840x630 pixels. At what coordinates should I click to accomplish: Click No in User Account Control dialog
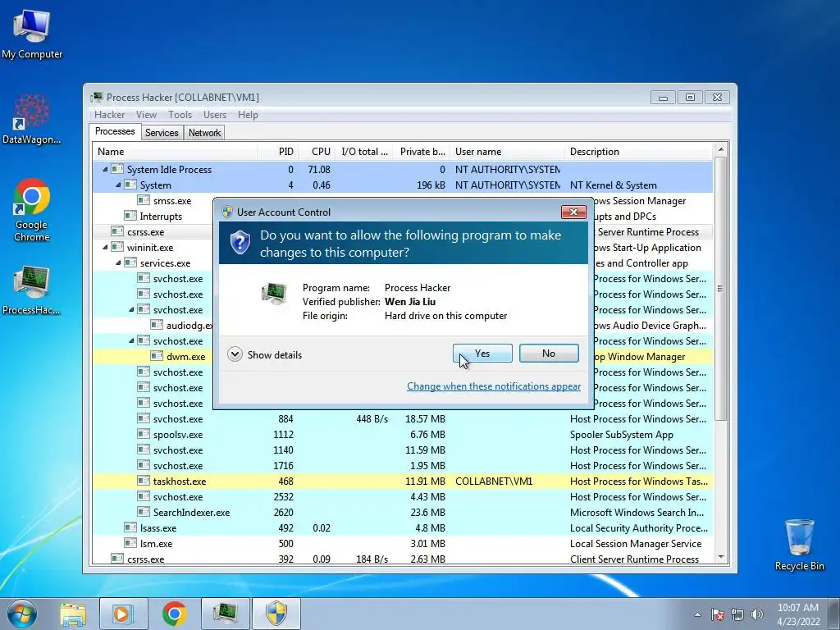click(x=549, y=353)
